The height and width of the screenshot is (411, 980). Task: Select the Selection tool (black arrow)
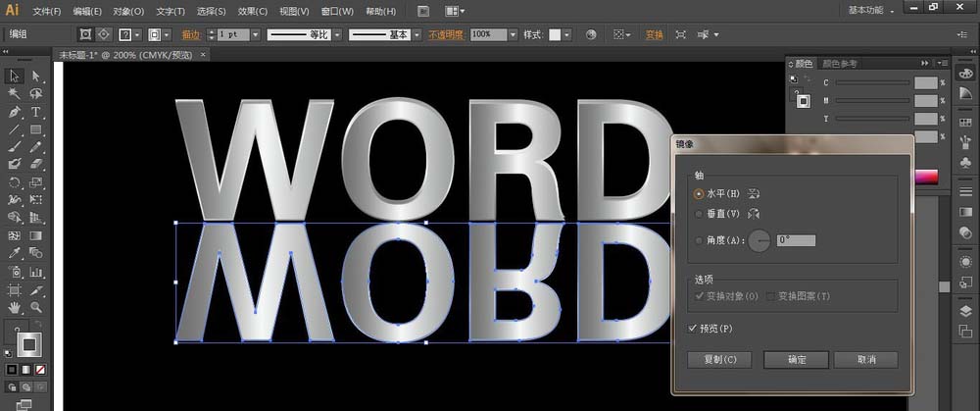[15, 77]
